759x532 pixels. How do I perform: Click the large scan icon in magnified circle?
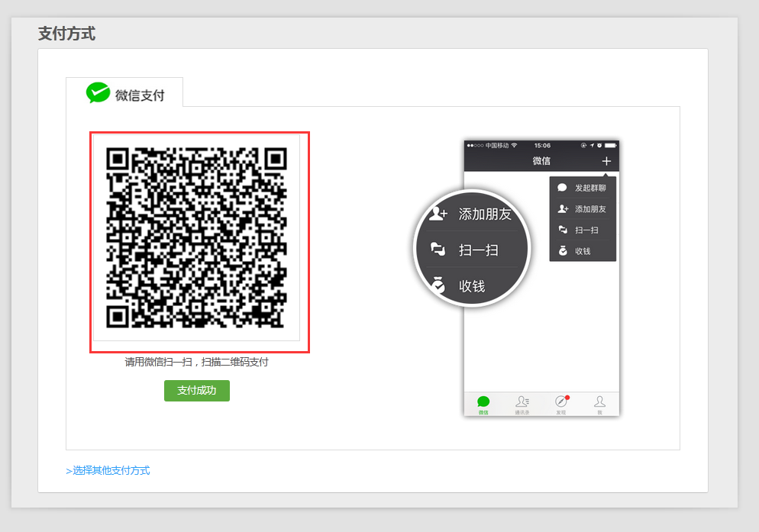[x=438, y=250]
